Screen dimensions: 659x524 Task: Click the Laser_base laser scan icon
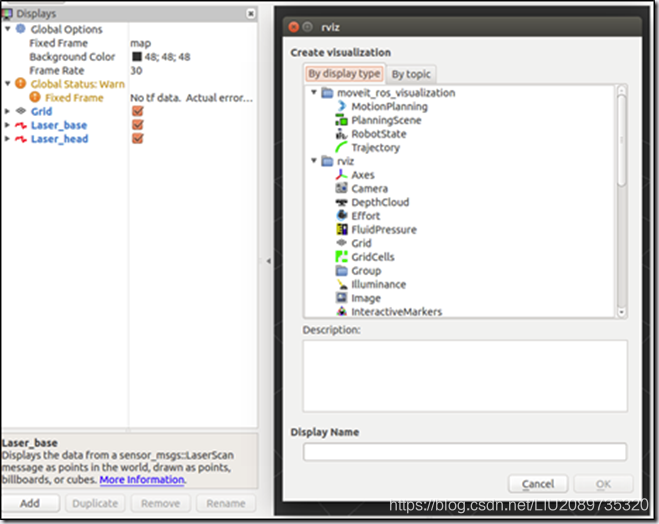point(21,125)
